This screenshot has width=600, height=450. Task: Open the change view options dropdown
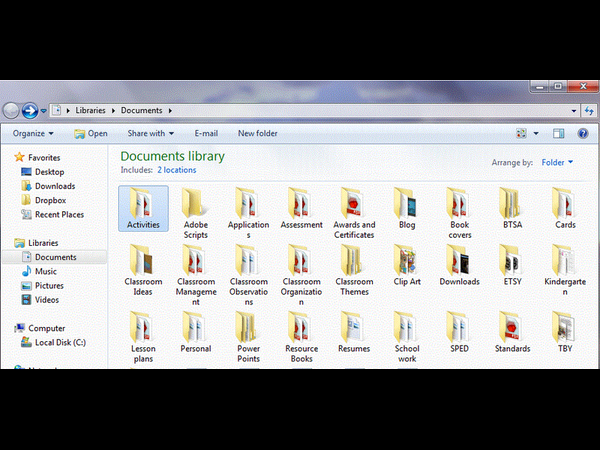[537, 133]
